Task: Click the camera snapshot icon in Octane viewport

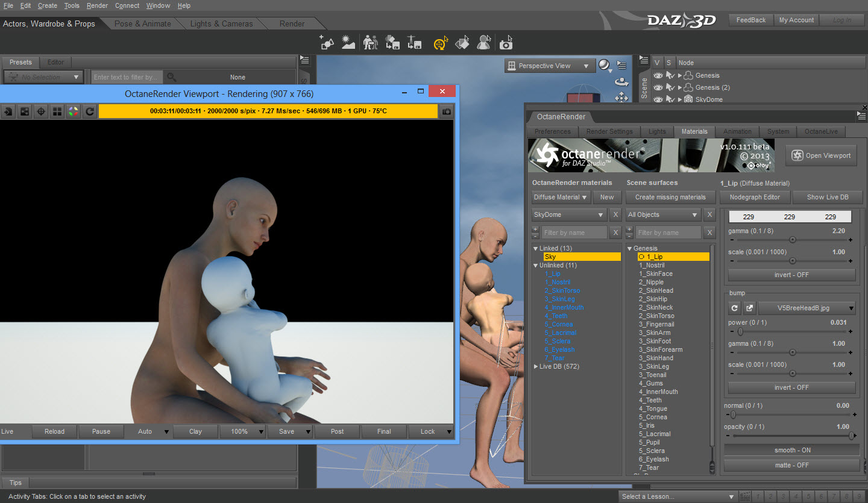Action: (446, 111)
